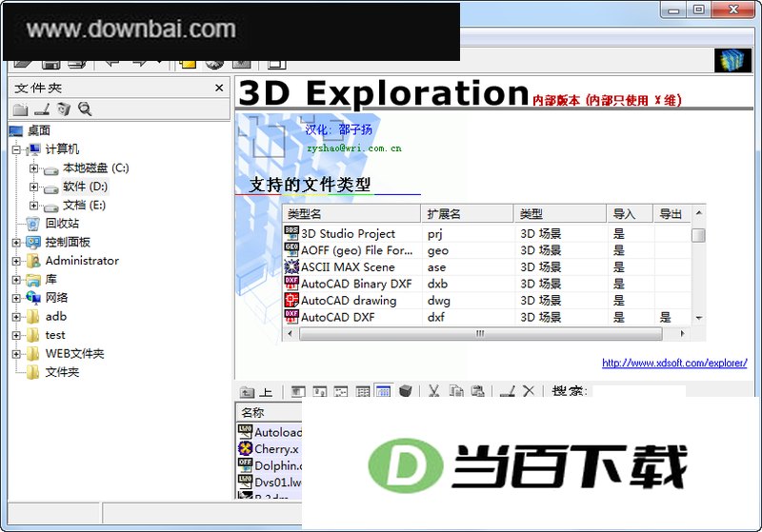Select 软件 (D:) drive
The width and height of the screenshot is (762, 532).
pyautogui.click(x=85, y=187)
